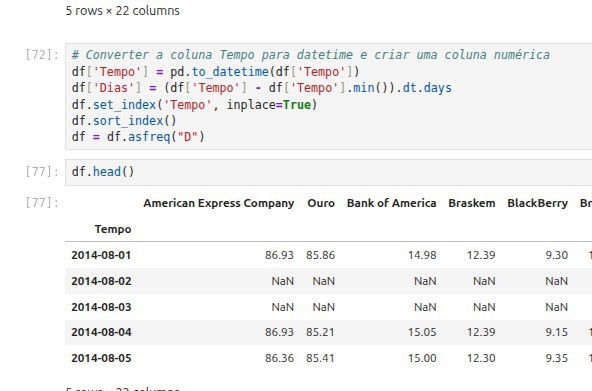Viewport: 592px width, 391px height.
Task: Click the Braskem column header
Action: [472, 203]
